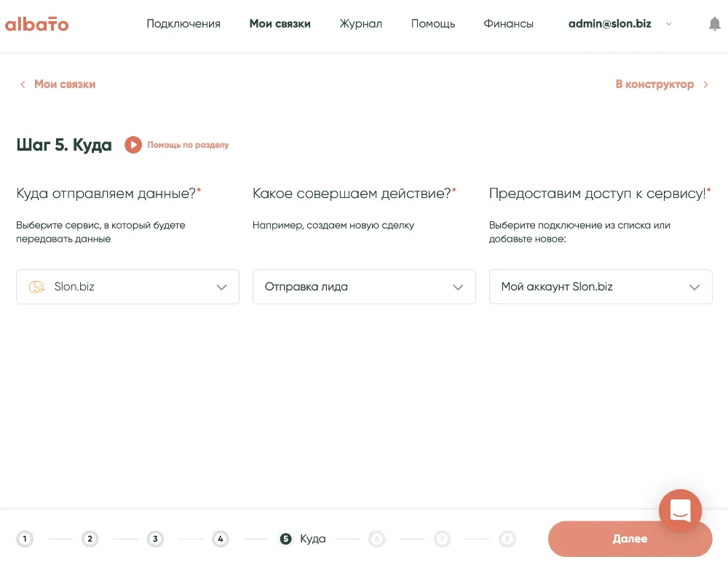Viewport: 728px width, 562px height.
Task: Open the Мой аккаунт Slon.biz connection dropdown
Action: (x=601, y=287)
